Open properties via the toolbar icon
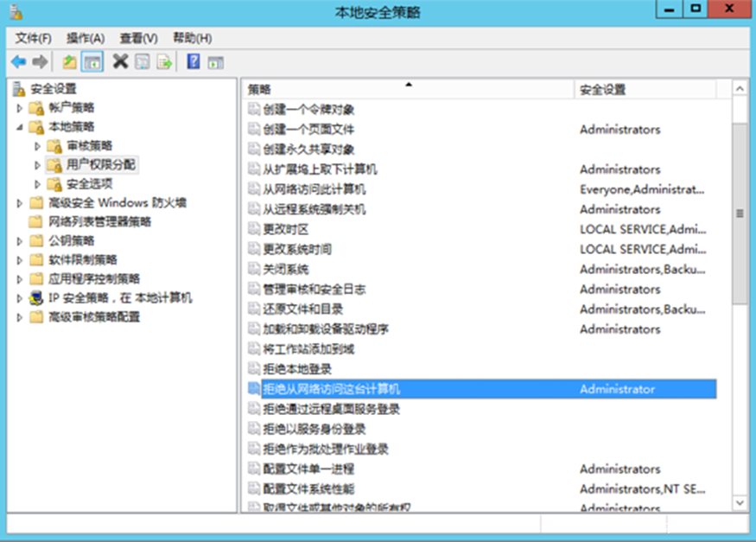 (141, 61)
